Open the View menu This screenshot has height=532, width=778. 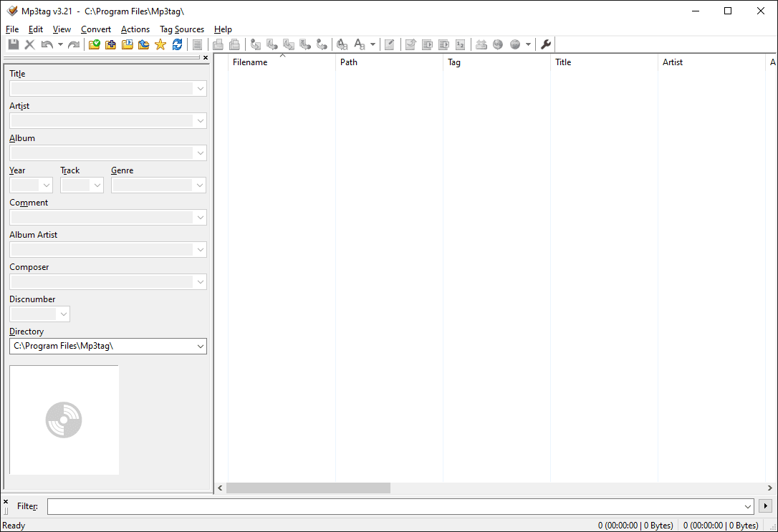(62, 29)
